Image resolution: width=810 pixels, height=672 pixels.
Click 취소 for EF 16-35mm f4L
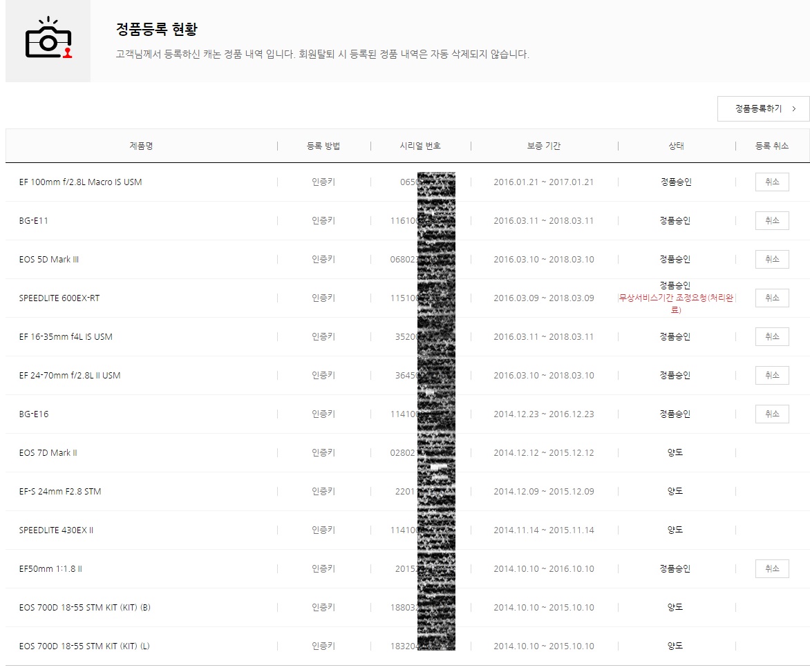771,337
